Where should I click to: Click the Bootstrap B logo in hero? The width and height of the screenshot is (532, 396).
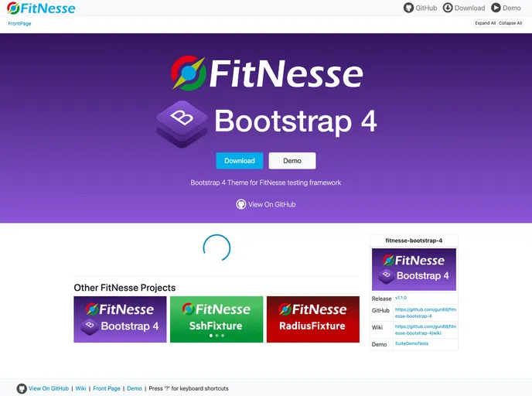(182, 124)
